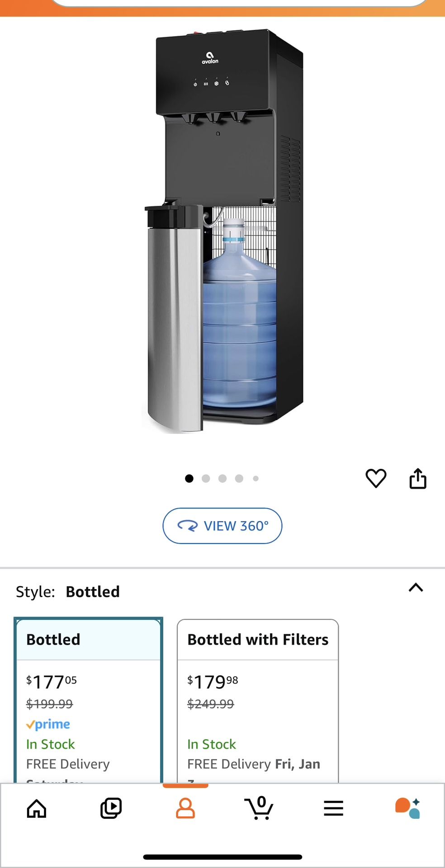Open the hamburger menu tab
Viewport: 445px width, 868px height.
click(x=334, y=808)
